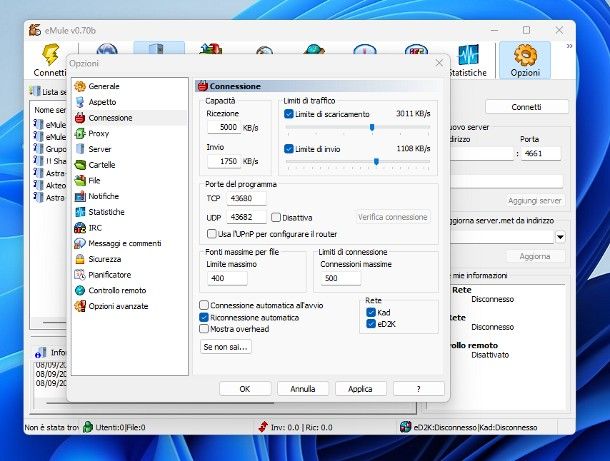Viewport: 610px width, 461px height.
Task: Click the Generale gear icon
Action: (x=80, y=86)
